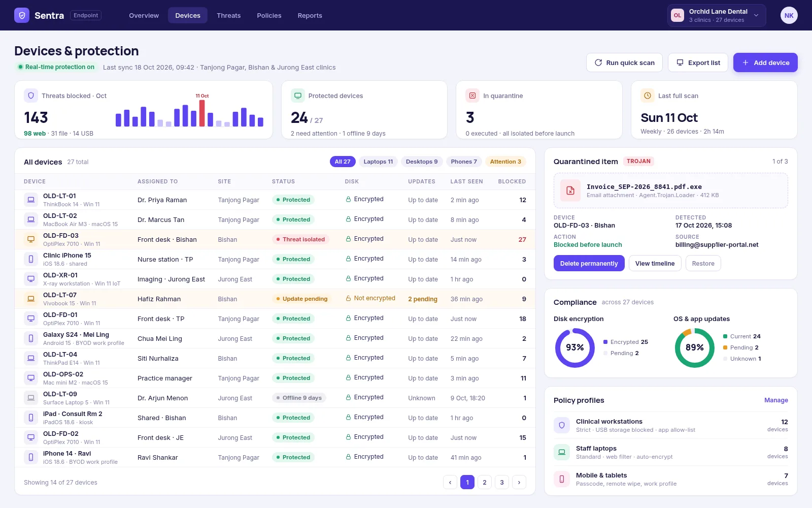The height and width of the screenshot is (508, 812).
Task: Click the Clinical workstations shield icon
Action: [562, 425]
